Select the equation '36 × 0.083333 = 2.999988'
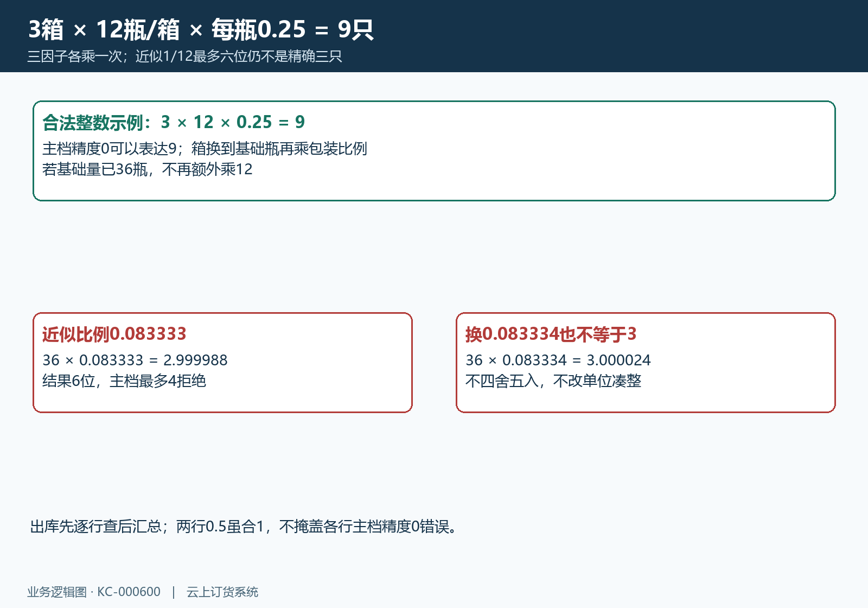Viewport: 868px width, 608px height. [135, 360]
